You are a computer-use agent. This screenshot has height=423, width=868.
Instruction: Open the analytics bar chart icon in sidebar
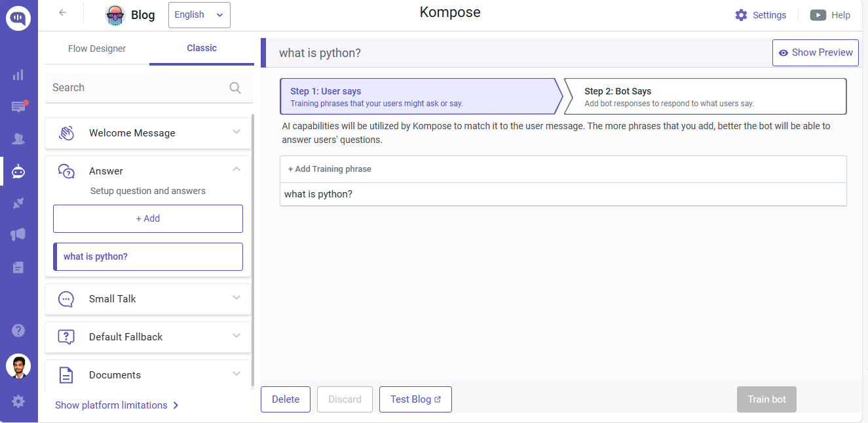point(18,75)
